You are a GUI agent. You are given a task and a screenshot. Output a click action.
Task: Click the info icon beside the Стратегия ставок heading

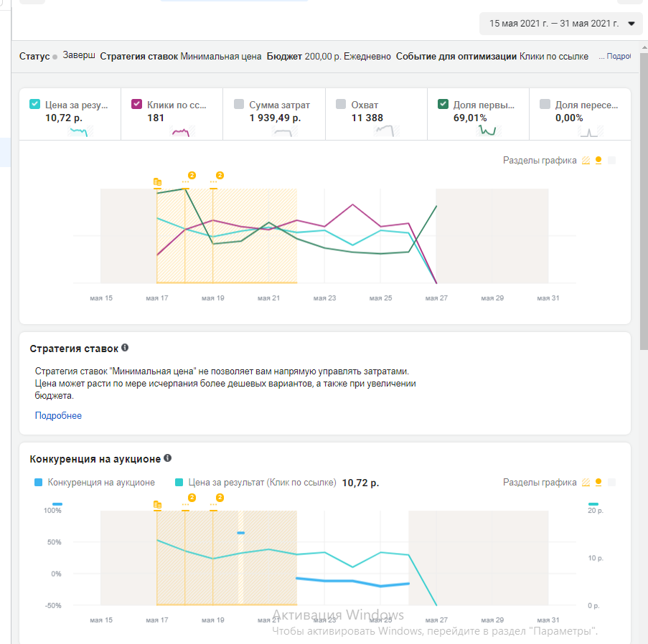125,348
